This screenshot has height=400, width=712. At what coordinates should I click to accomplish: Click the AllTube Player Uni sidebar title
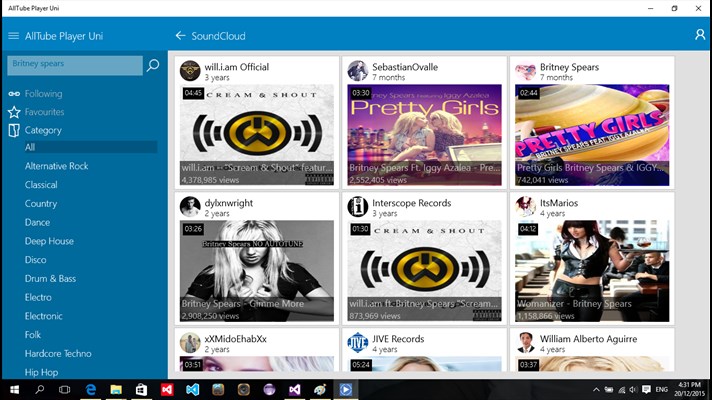pos(64,36)
